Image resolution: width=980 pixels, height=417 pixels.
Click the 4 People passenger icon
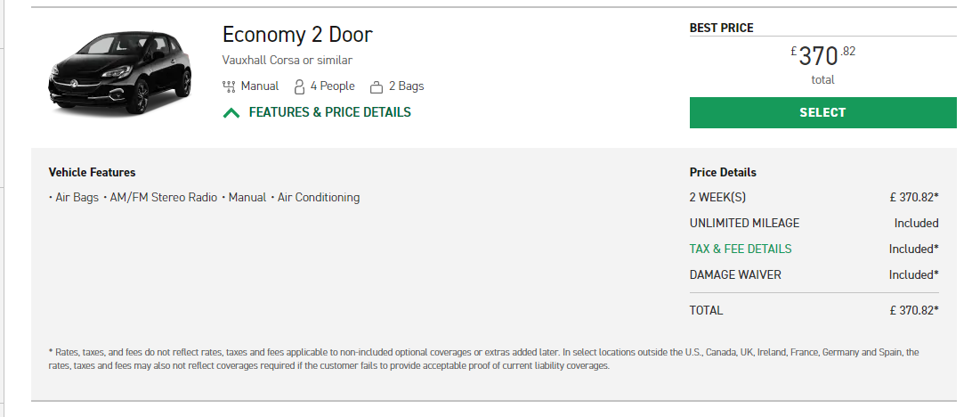299,86
